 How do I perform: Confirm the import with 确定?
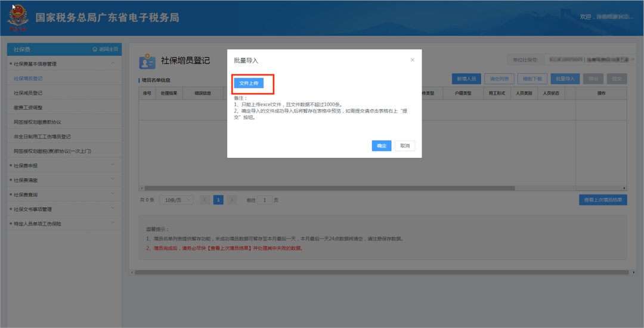382,146
